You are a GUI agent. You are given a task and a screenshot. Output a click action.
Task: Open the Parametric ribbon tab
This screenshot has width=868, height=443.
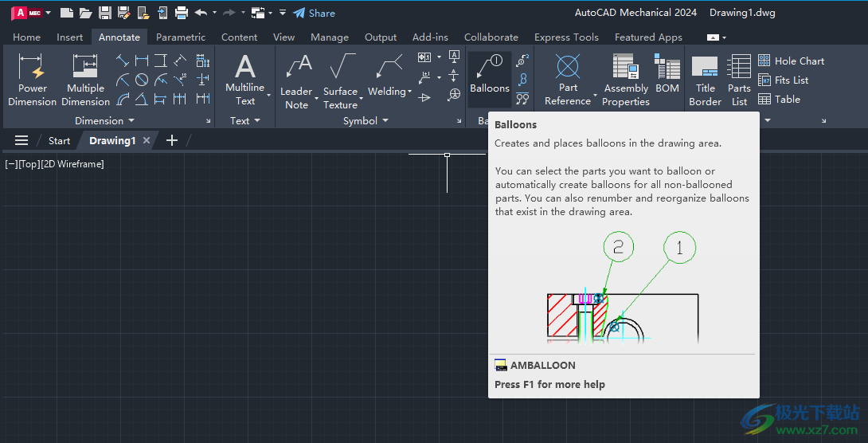(x=181, y=37)
